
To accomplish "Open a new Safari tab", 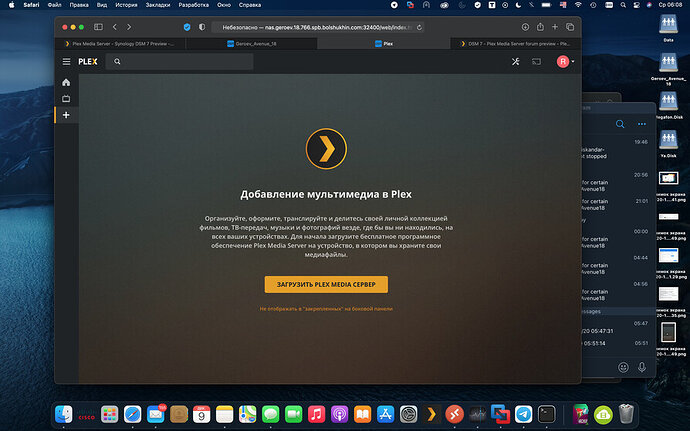I will click(x=555, y=27).
